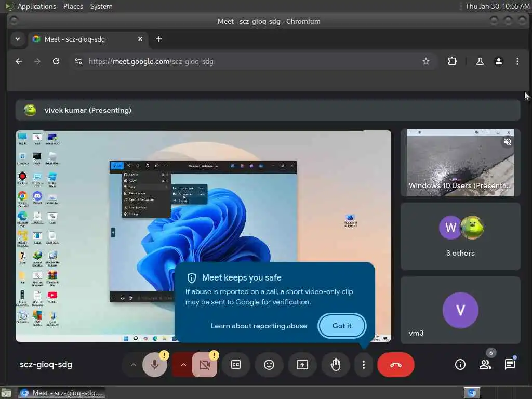Click the purple V avatar of vm3
The height and width of the screenshot is (399, 532).
460,310
